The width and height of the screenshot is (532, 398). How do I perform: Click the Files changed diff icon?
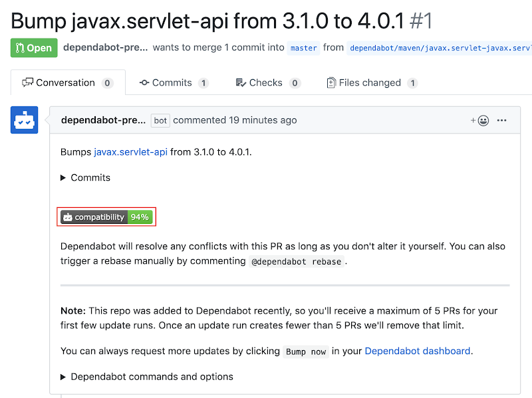point(331,82)
